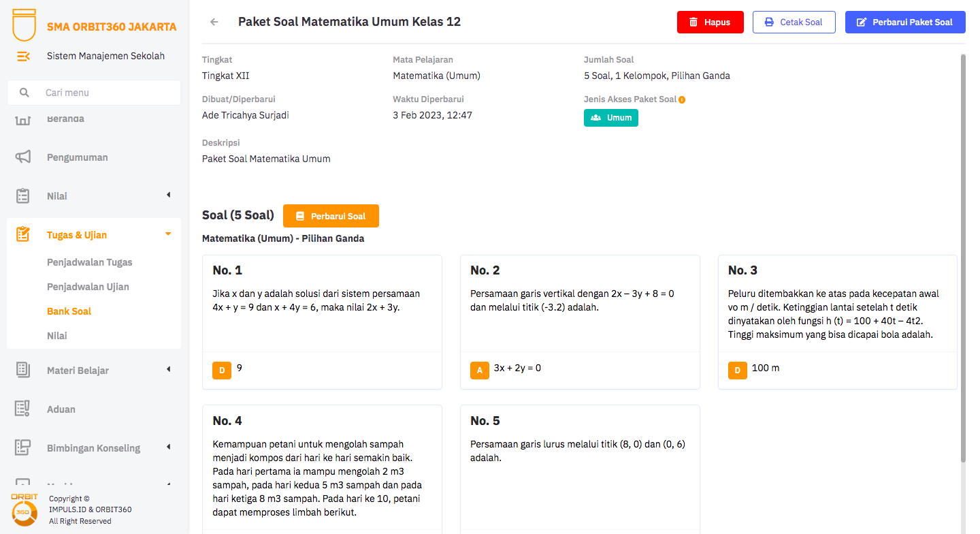Open Penjadwalan Ujian submenu item
The image size is (980, 534).
coord(88,287)
